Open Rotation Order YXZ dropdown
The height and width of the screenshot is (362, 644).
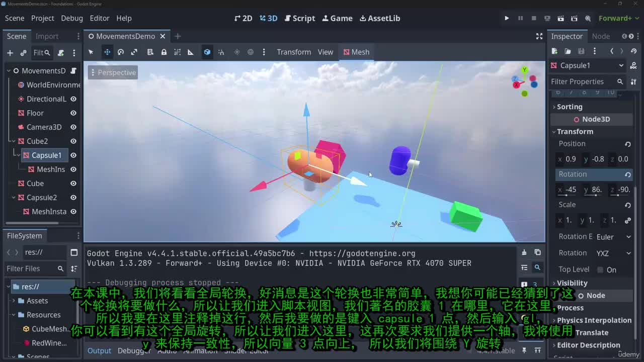click(x=613, y=253)
